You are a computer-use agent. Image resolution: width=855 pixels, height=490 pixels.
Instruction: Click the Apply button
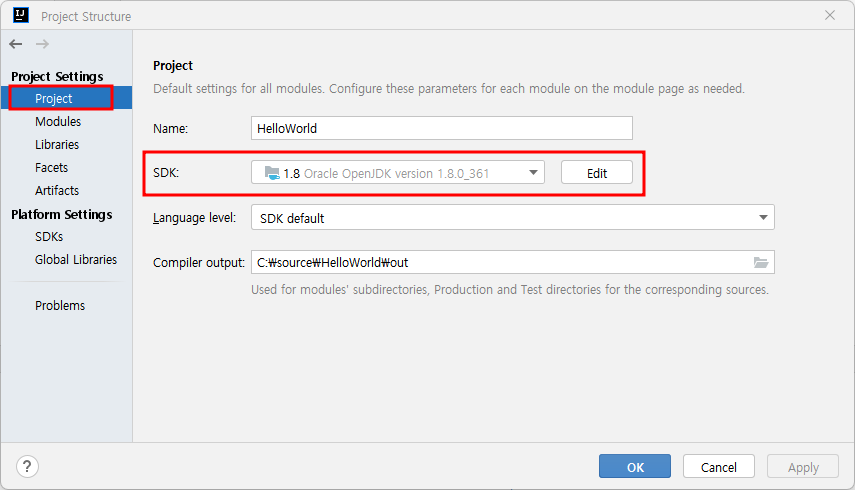[x=803, y=467]
